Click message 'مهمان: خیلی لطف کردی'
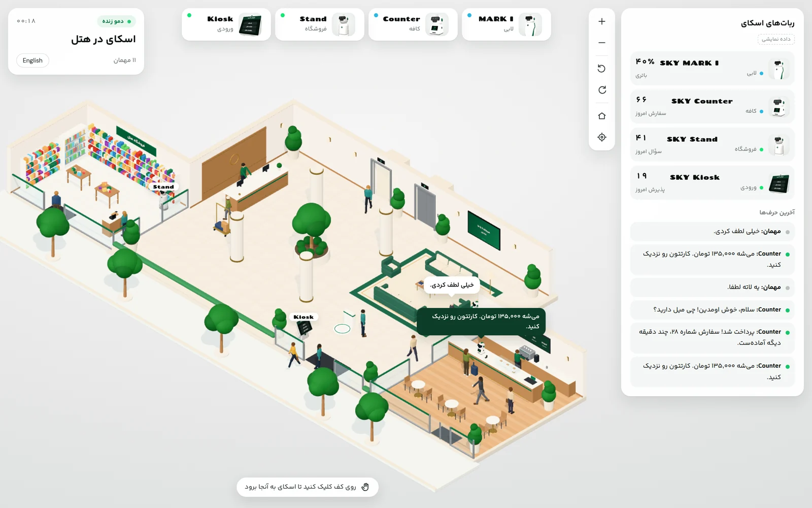The width and height of the screenshot is (812, 508). tap(713, 232)
